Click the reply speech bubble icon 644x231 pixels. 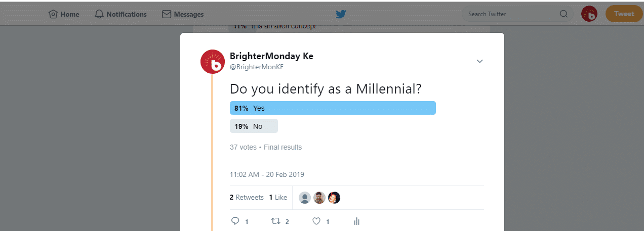(x=235, y=221)
